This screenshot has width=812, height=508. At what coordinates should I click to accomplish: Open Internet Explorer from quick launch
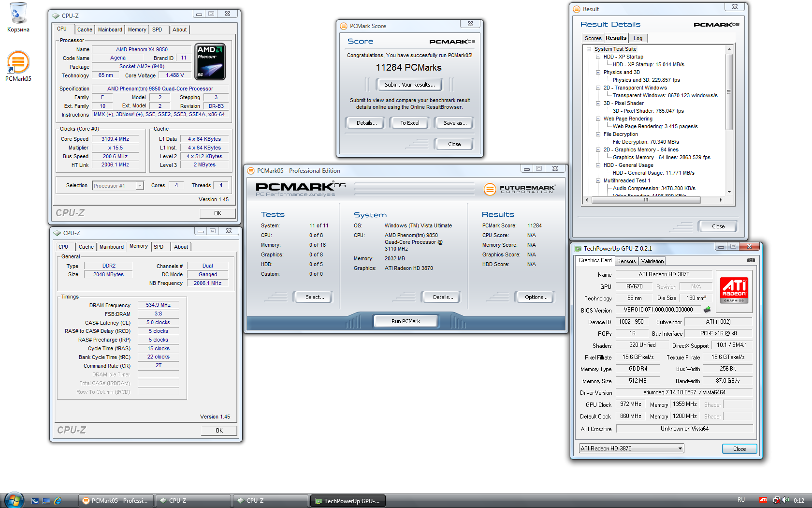pyautogui.click(x=58, y=501)
